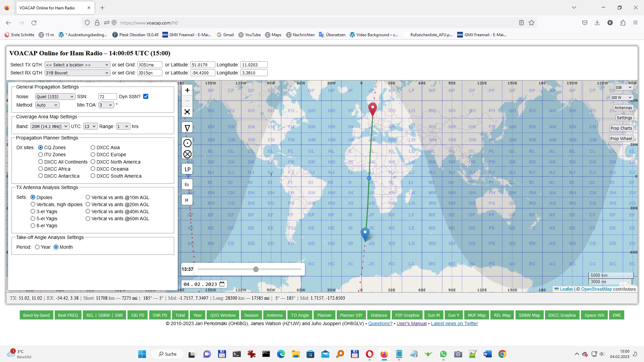Expand the Select RX QTH dropdown
Viewport: 644px width, 362px height.
pos(77,73)
